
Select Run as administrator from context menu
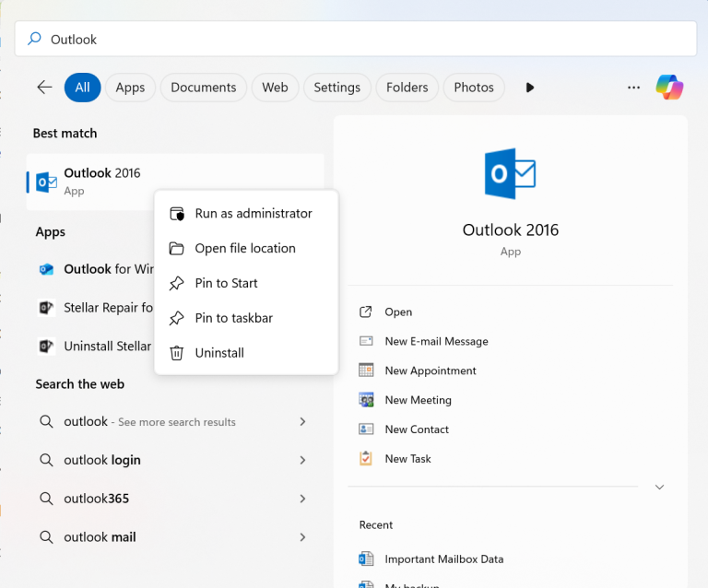[x=253, y=213]
